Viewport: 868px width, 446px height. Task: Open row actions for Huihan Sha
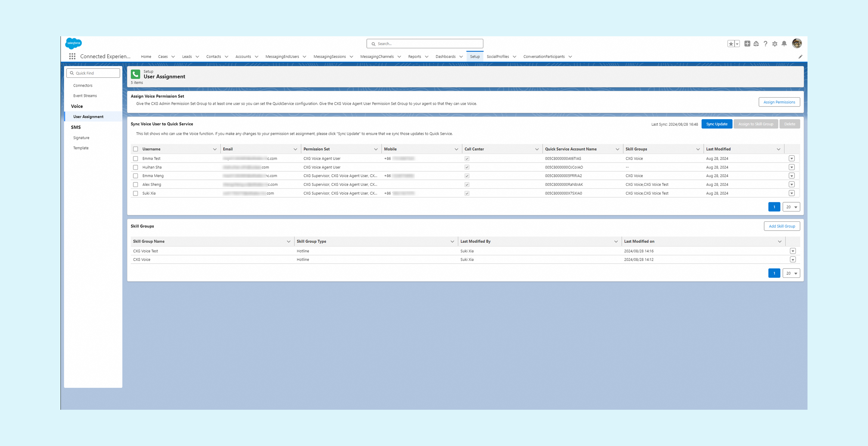791,167
